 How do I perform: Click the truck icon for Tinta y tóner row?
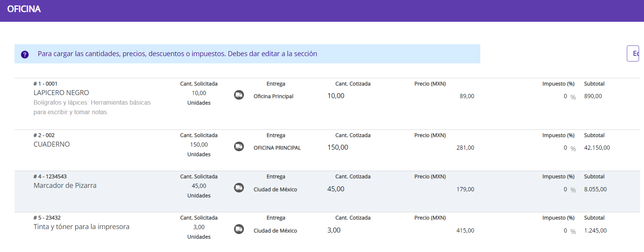(239, 229)
